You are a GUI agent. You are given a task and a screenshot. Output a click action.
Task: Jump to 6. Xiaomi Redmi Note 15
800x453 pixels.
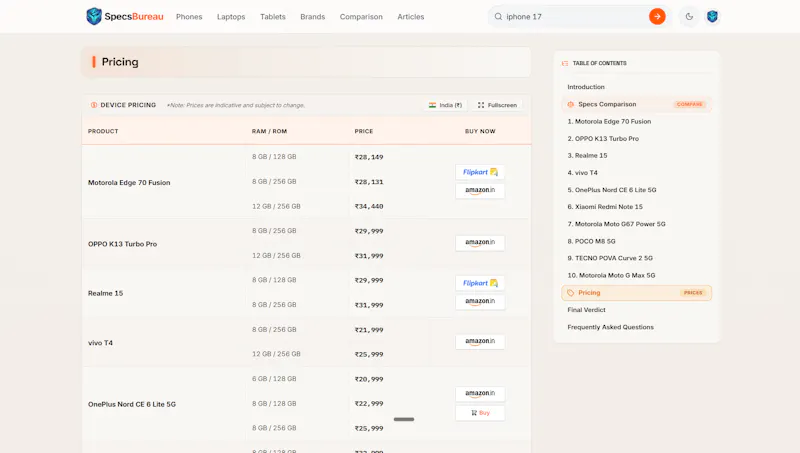(605, 207)
